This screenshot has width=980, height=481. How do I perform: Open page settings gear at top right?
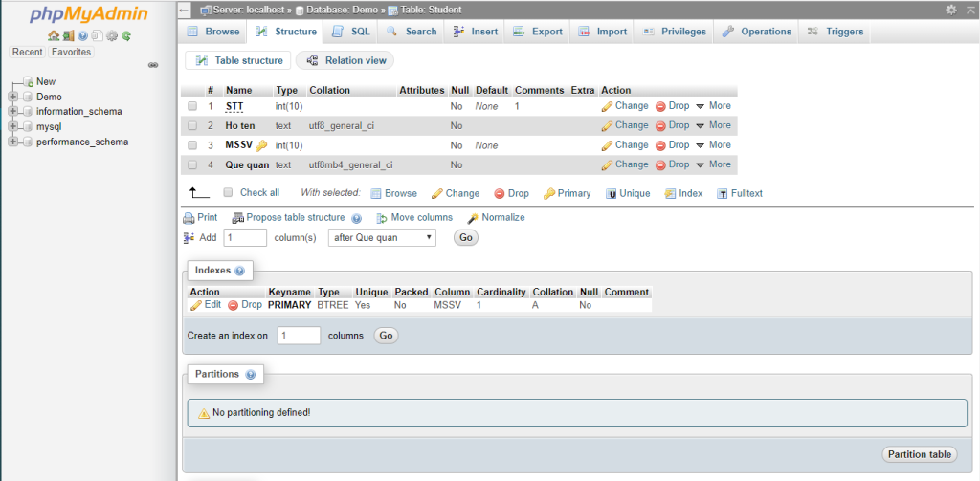950,10
